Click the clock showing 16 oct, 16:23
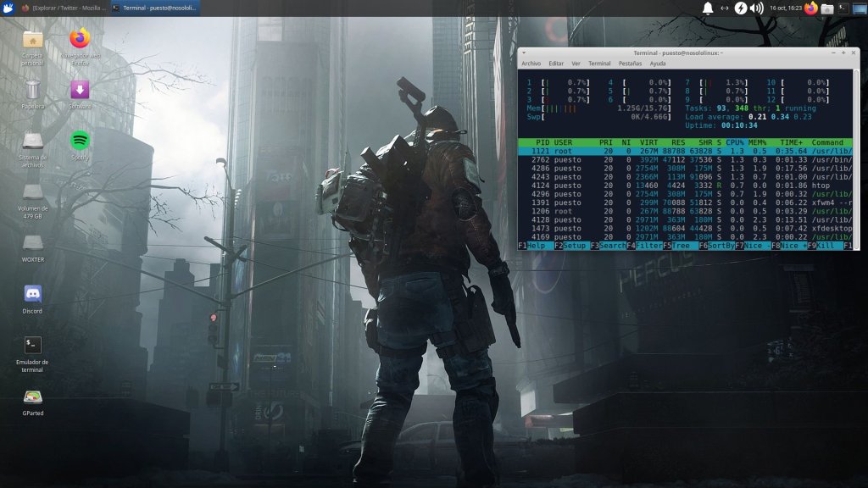The width and height of the screenshot is (868, 488). [x=784, y=8]
